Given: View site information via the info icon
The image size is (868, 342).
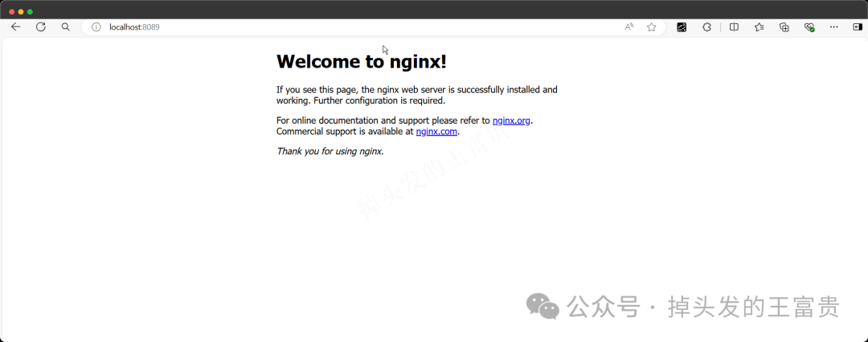Looking at the screenshot, I should [96, 26].
